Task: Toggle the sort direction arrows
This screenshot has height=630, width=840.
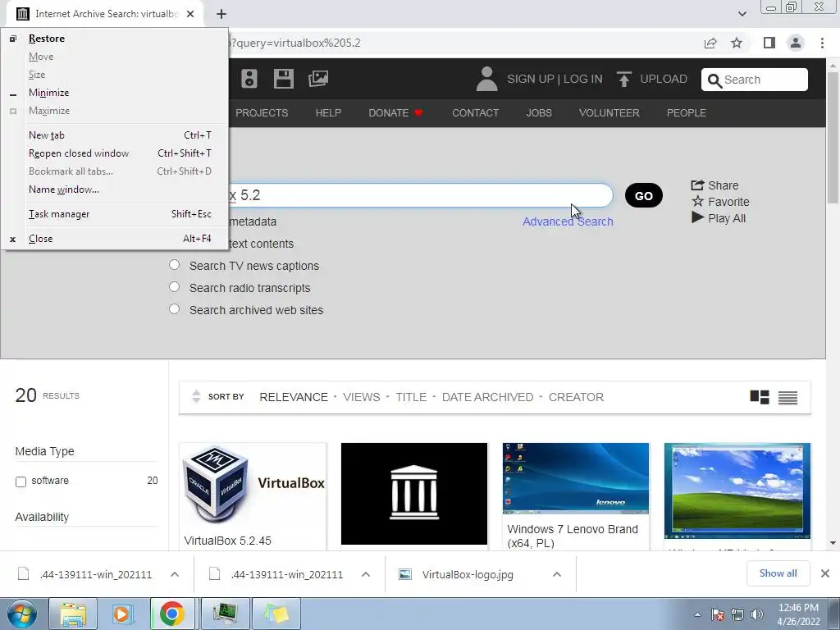Action: (196, 396)
